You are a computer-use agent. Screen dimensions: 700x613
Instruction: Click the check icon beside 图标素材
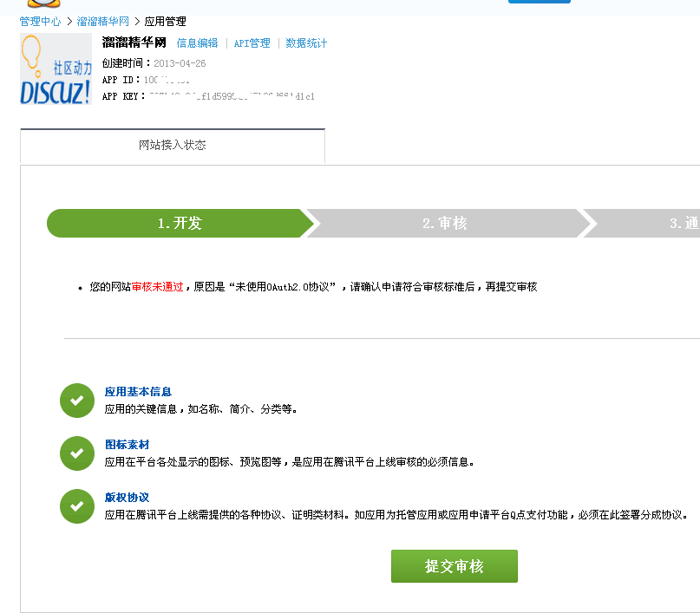77,453
